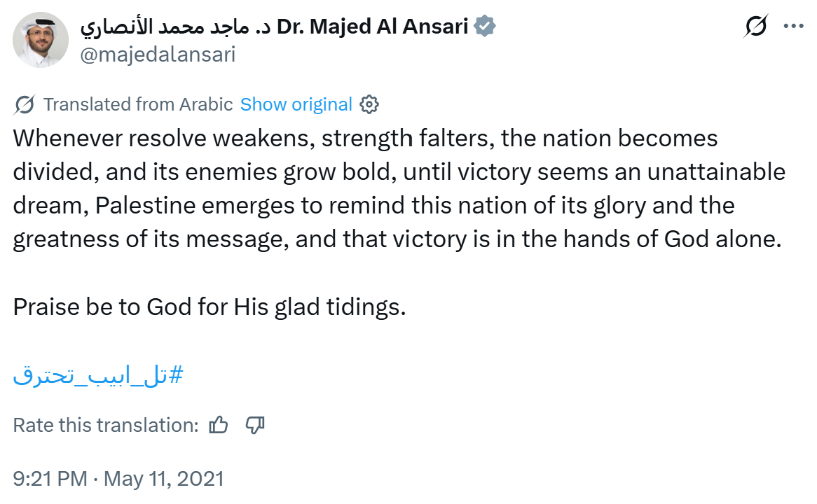The image size is (817, 504).
Task: Click the verified badge beside the name
Action: pos(485,27)
